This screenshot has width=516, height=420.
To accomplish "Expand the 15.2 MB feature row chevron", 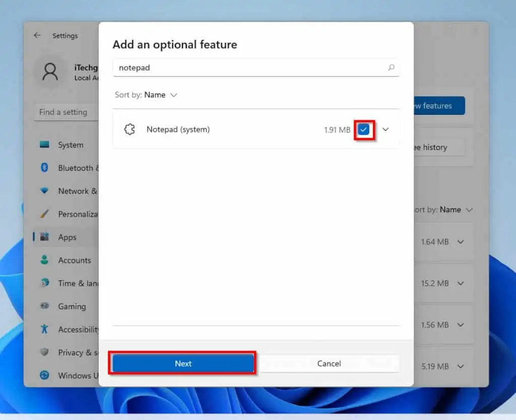I will click(x=461, y=284).
